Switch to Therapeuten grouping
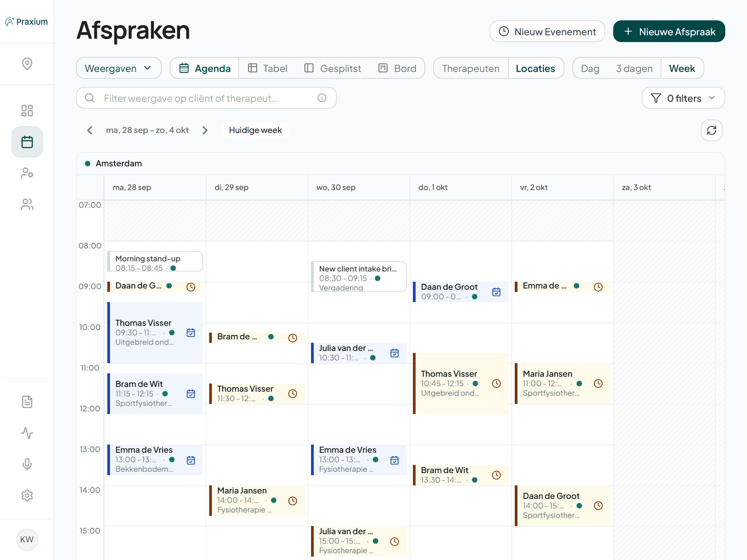The height and width of the screenshot is (560, 747). point(471,68)
